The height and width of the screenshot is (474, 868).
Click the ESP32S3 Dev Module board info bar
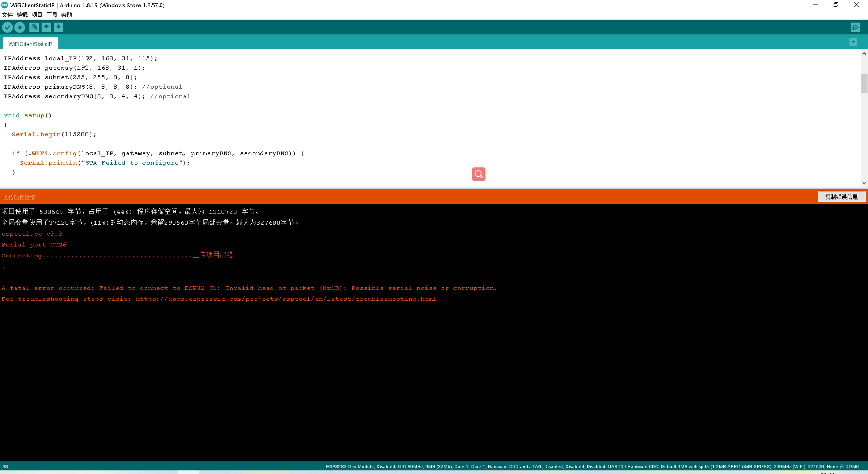(592, 466)
